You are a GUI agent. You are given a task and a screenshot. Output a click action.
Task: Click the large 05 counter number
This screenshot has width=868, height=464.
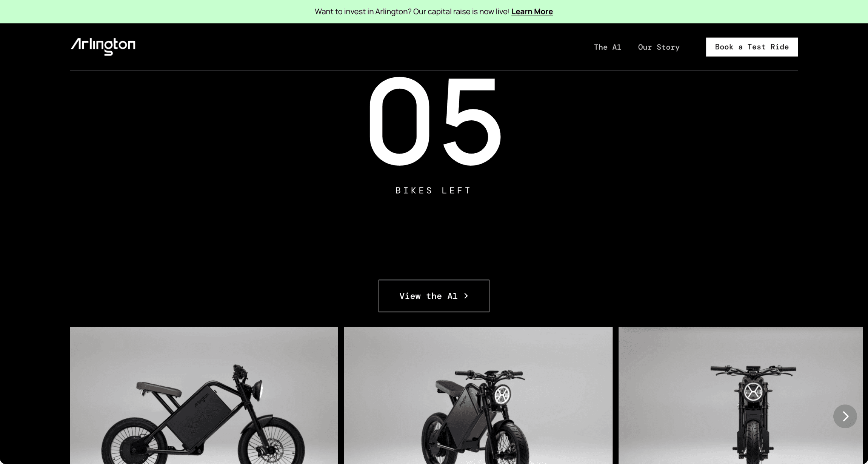click(x=435, y=121)
